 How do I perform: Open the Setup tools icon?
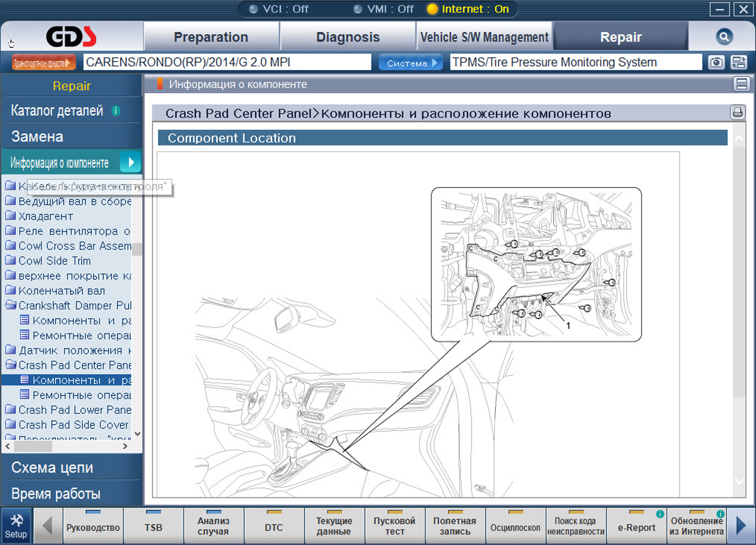click(x=16, y=526)
